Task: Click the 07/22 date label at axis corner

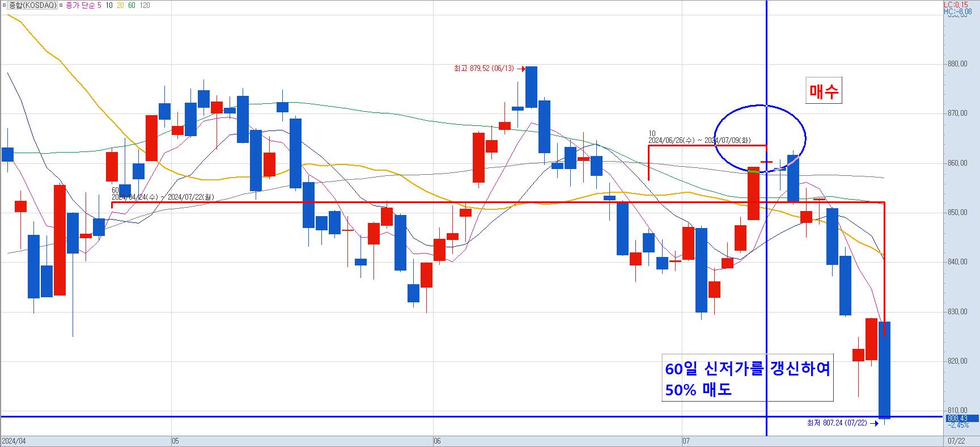Action: pyautogui.click(x=957, y=441)
